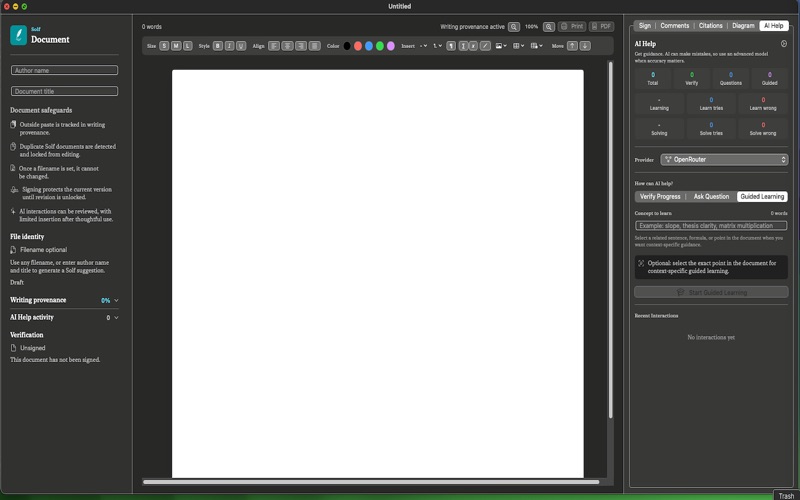Switch to the Sign tab
800x500 pixels.
point(645,26)
